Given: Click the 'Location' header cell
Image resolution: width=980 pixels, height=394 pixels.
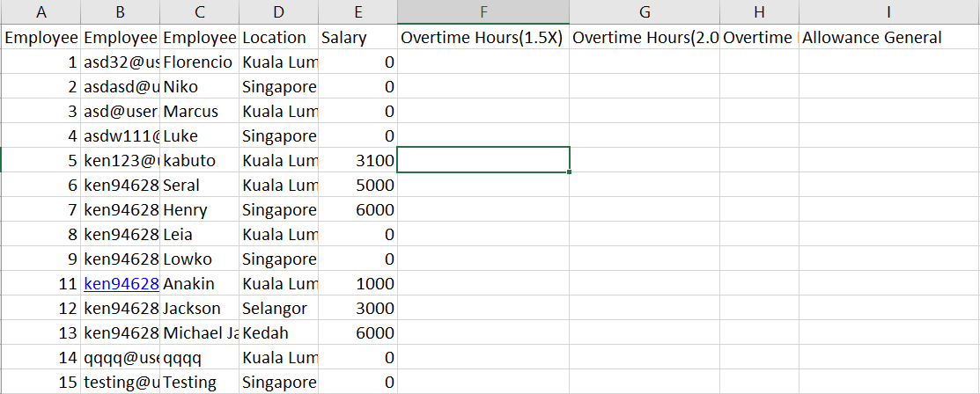Looking at the screenshot, I should [x=279, y=38].
